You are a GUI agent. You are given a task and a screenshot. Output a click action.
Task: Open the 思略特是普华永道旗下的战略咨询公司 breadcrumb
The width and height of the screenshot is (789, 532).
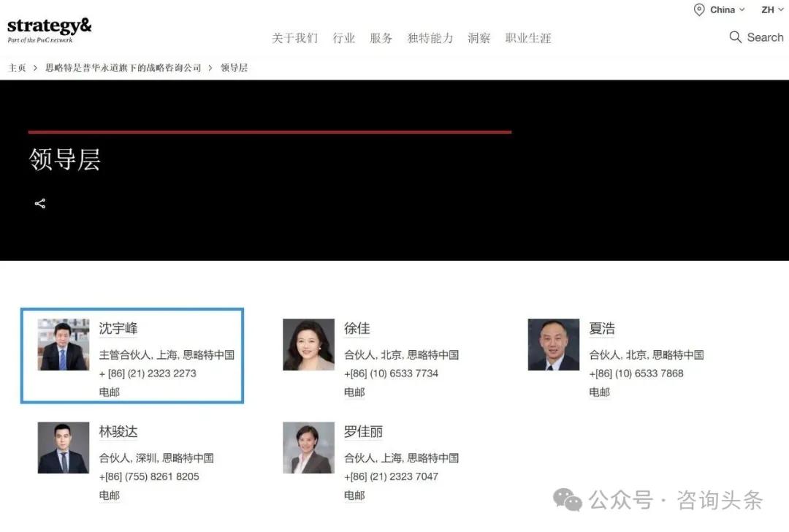click(123, 68)
